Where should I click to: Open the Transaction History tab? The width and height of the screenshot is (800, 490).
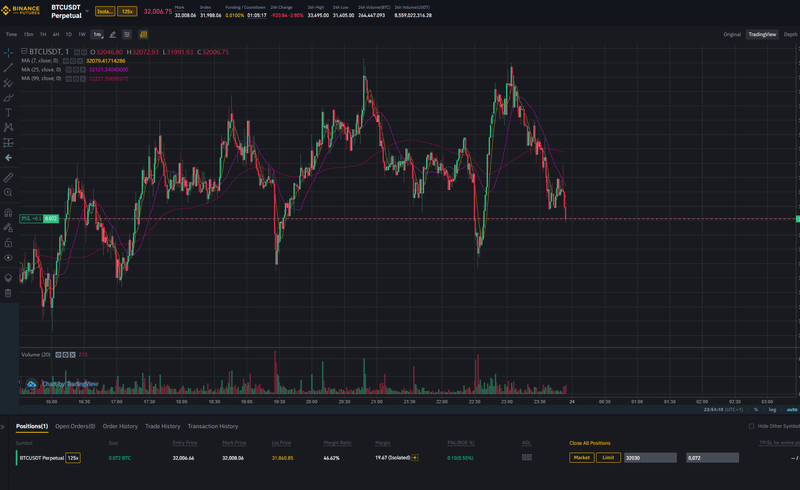coord(213,426)
